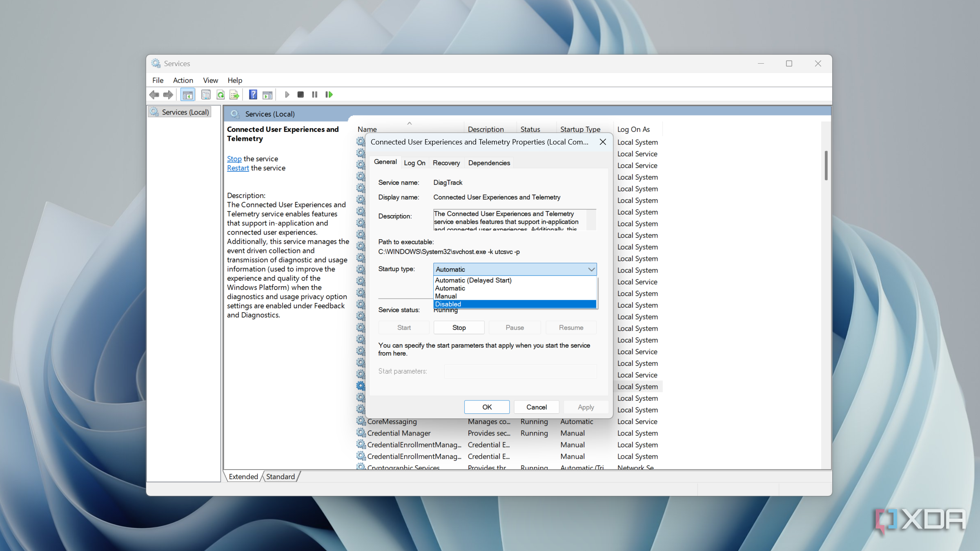This screenshot has height=551, width=980.
Task: Click the Stop Service square icon
Action: pyautogui.click(x=301, y=95)
